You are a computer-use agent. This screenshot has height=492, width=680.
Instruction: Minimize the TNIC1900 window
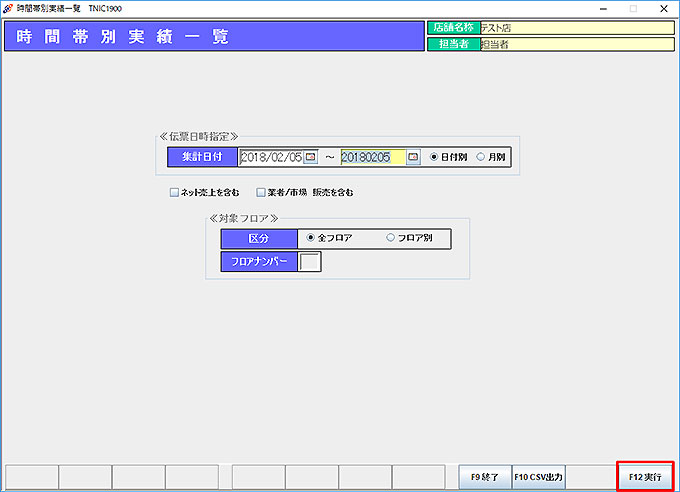coord(603,9)
